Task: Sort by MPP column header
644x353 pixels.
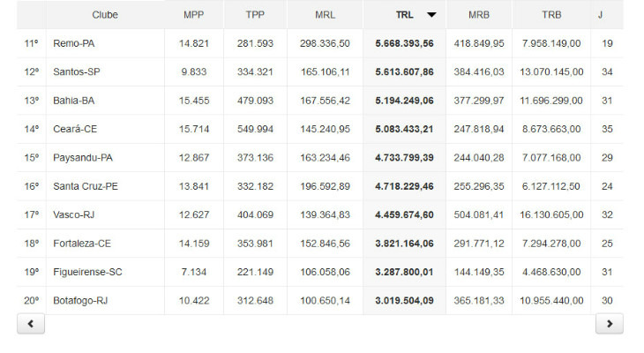Action: tap(193, 15)
